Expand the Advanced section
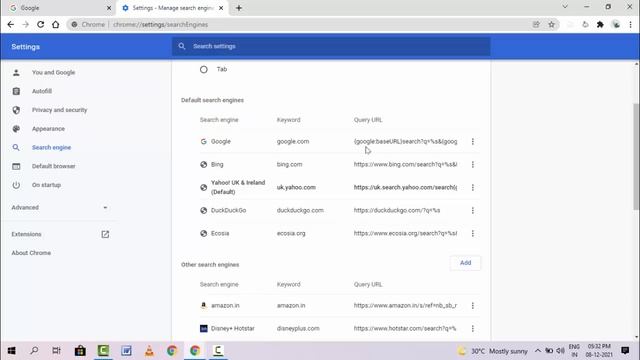Screen dimensions: 640x360 point(60,207)
